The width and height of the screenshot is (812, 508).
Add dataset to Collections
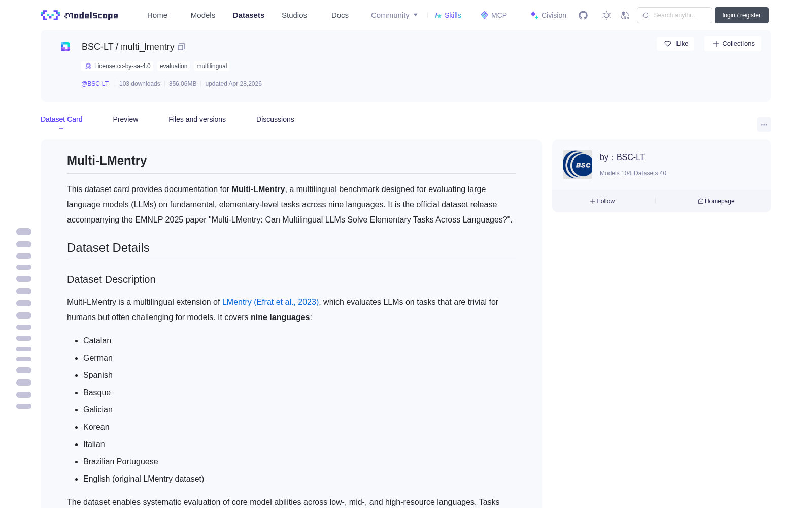pos(733,44)
